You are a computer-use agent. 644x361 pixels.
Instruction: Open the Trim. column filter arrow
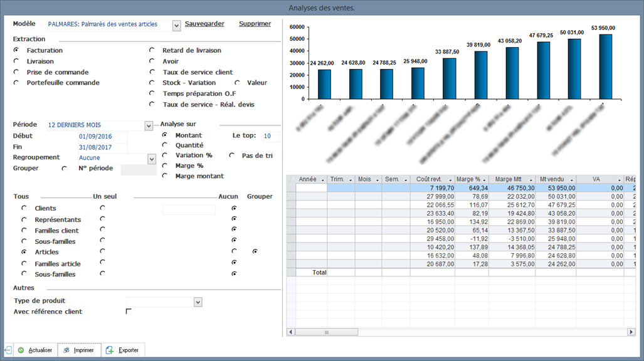(351, 180)
